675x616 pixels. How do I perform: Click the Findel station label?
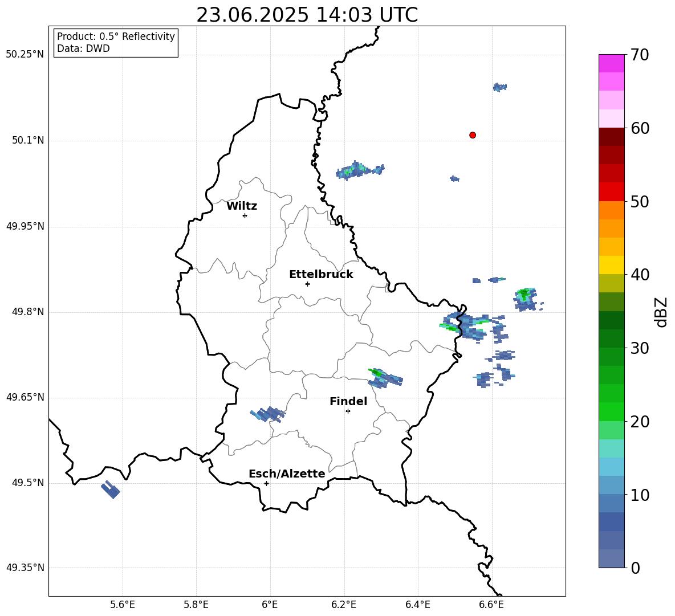click(x=348, y=401)
